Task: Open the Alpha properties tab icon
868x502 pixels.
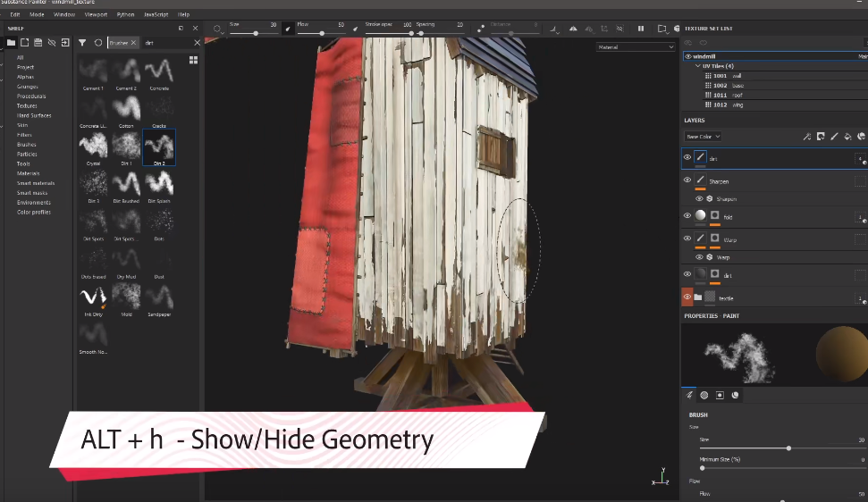Action: pos(704,396)
